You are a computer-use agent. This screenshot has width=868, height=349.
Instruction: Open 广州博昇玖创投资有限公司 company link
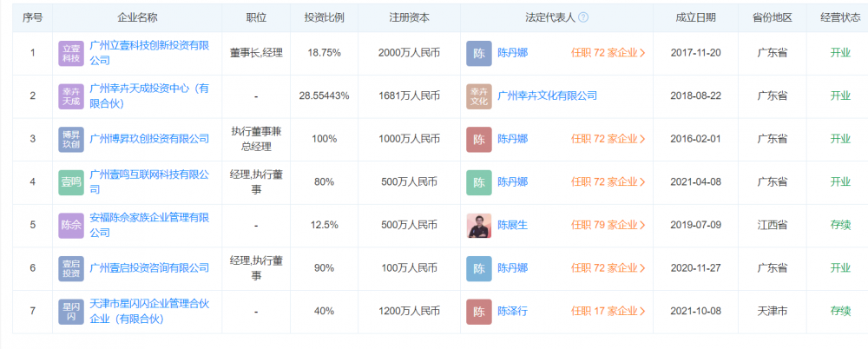click(149, 140)
